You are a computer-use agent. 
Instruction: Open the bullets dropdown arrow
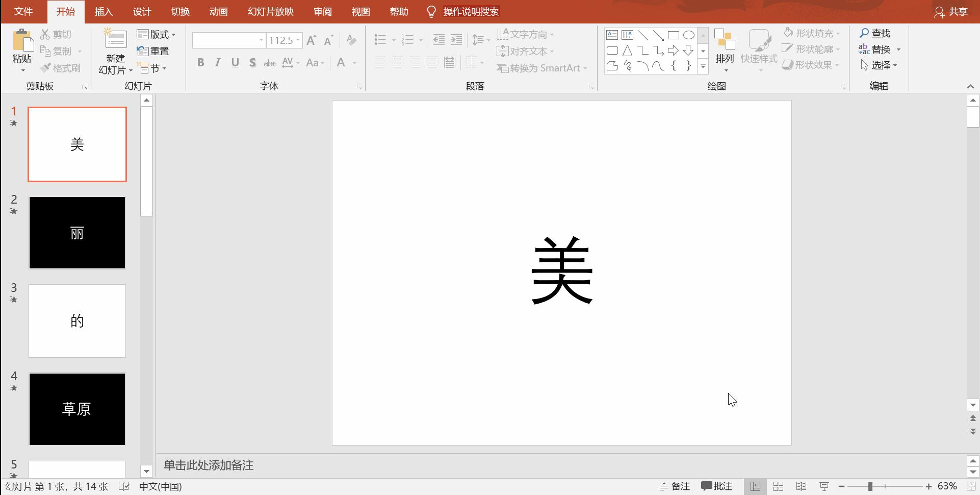point(393,40)
